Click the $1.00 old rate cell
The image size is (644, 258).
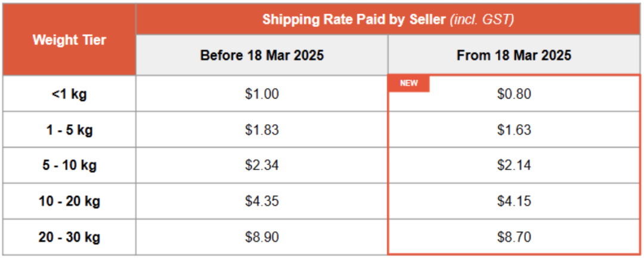click(x=262, y=94)
